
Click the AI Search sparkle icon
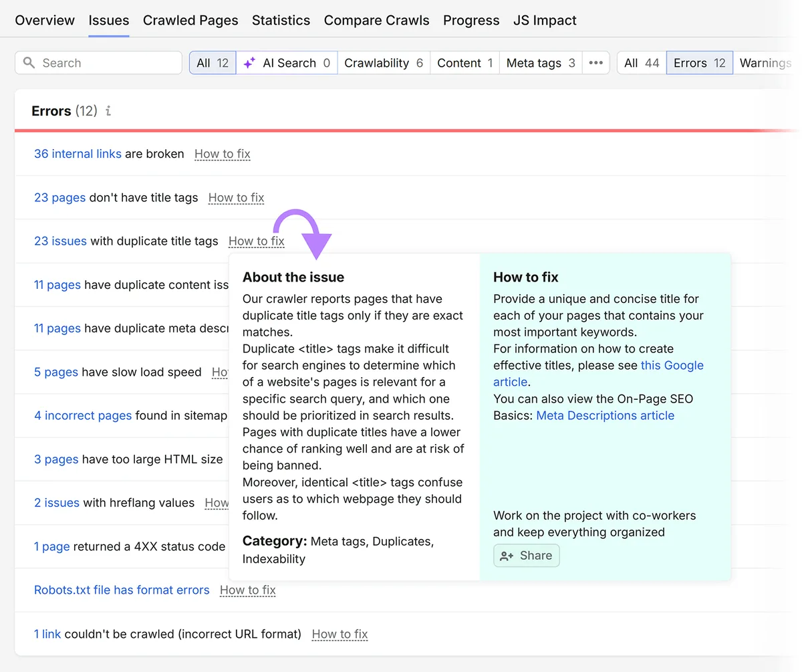pyautogui.click(x=249, y=63)
